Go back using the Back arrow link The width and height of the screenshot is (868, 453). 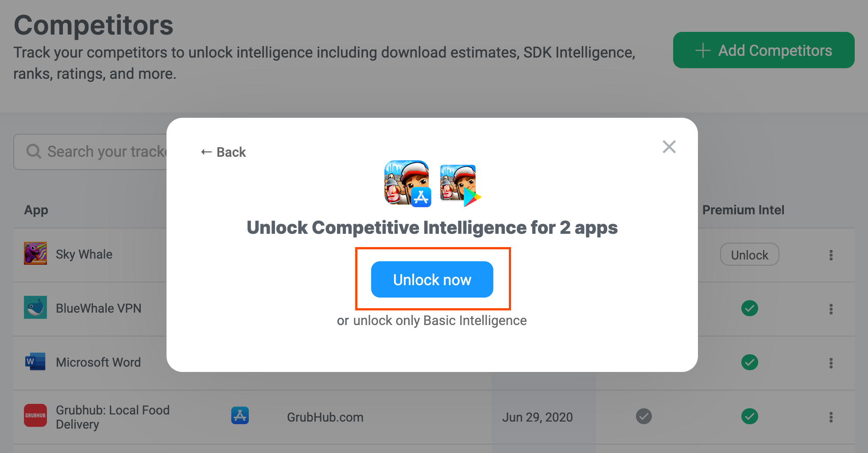pyautogui.click(x=223, y=152)
